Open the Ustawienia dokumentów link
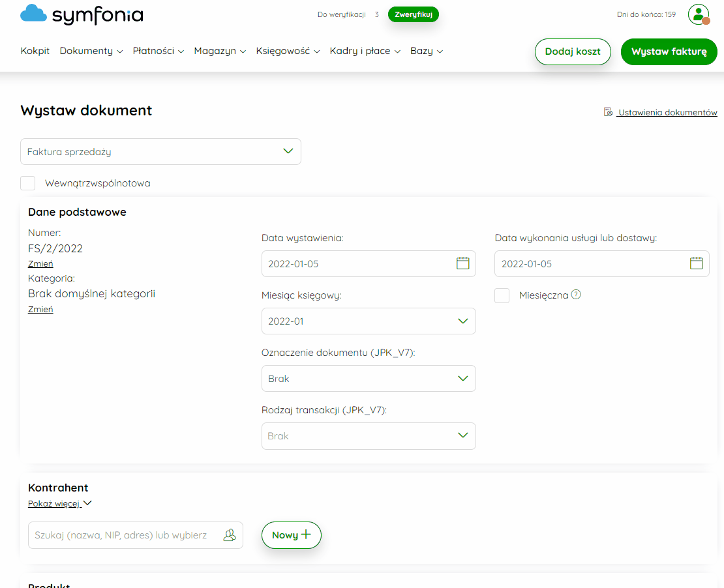This screenshot has height=588, width=724. point(668,112)
